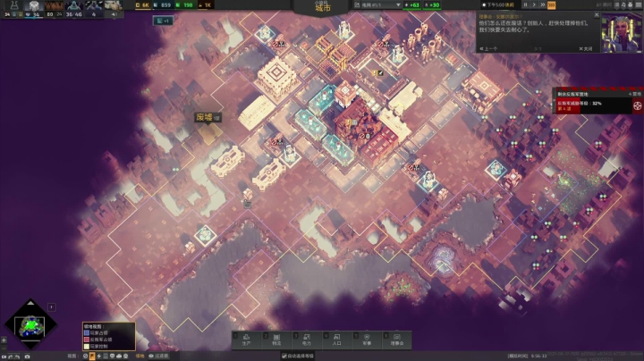644x361 pixels.
Task: Toggle the territory flag view overlay
Action: point(92,356)
